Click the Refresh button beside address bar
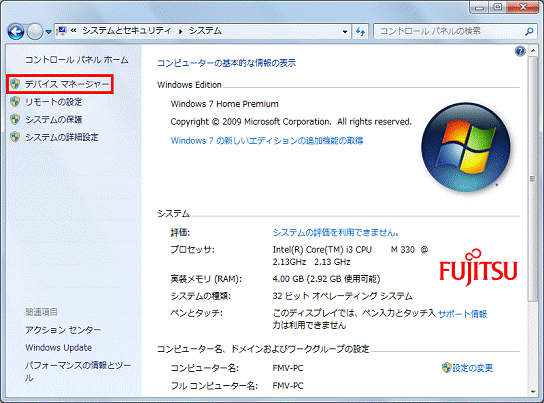544x403 pixels. [x=360, y=32]
